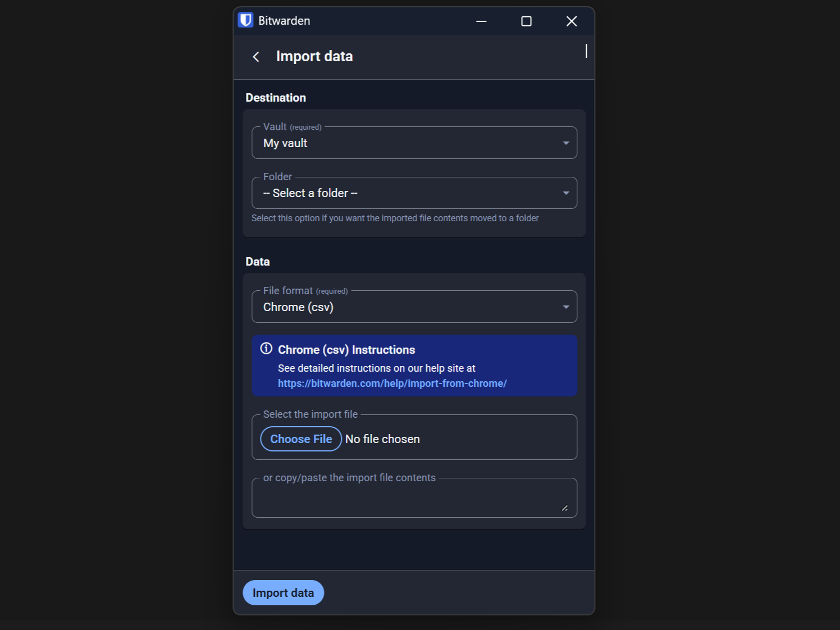Click the info icon beside Chrome instructions
The width and height of the screenshot is (840, 630).
pos(266,349)
